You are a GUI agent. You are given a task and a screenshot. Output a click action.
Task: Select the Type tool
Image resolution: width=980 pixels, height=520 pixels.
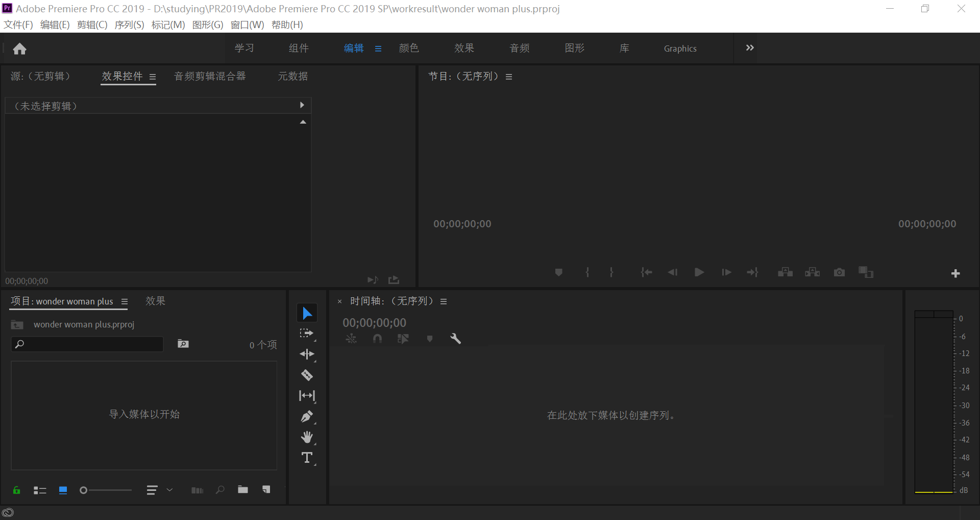tap(307, 458)
